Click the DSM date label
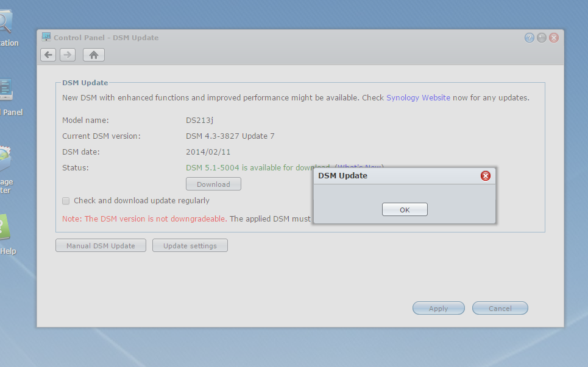 (81, 152)
